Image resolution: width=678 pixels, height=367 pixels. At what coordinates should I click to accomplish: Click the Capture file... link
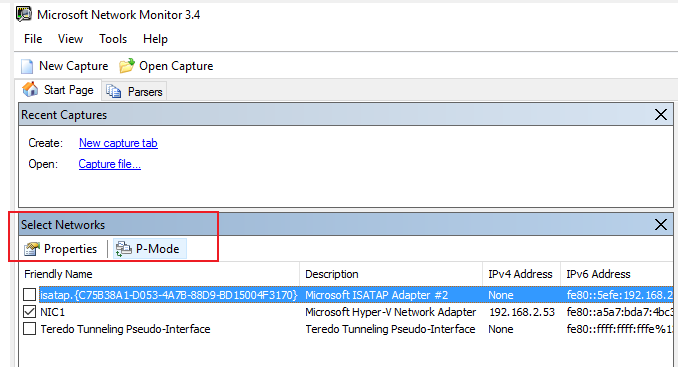click(x=109, y=164)
